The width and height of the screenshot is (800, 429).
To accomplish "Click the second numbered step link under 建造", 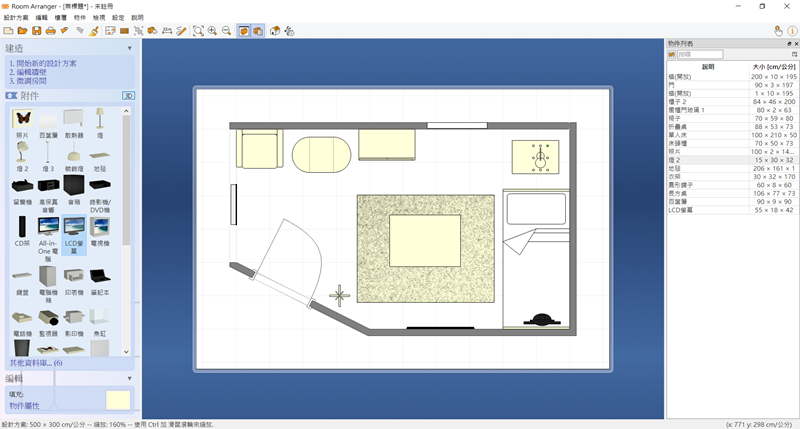I will [28, 72].
